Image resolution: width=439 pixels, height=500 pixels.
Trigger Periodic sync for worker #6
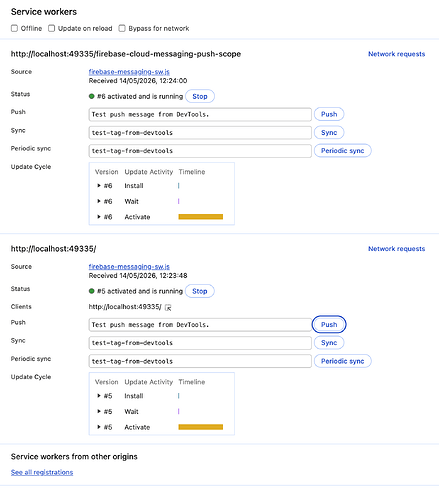[x=343, y=151]
